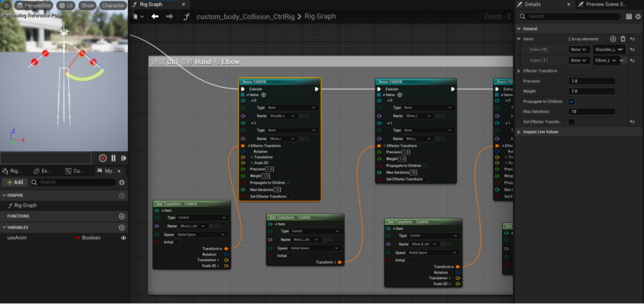Viewport: 644px width, 305px height.
Task: Toggle useAnim variable visibility eye
Action: 123,238
